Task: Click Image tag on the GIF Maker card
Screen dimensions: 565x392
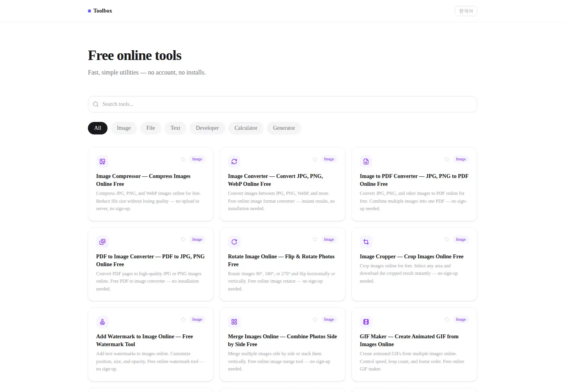Action: 461,319
